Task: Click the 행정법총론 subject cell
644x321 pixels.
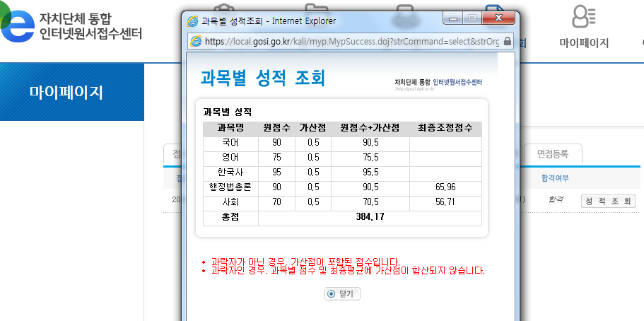Action: click(231, 187)
